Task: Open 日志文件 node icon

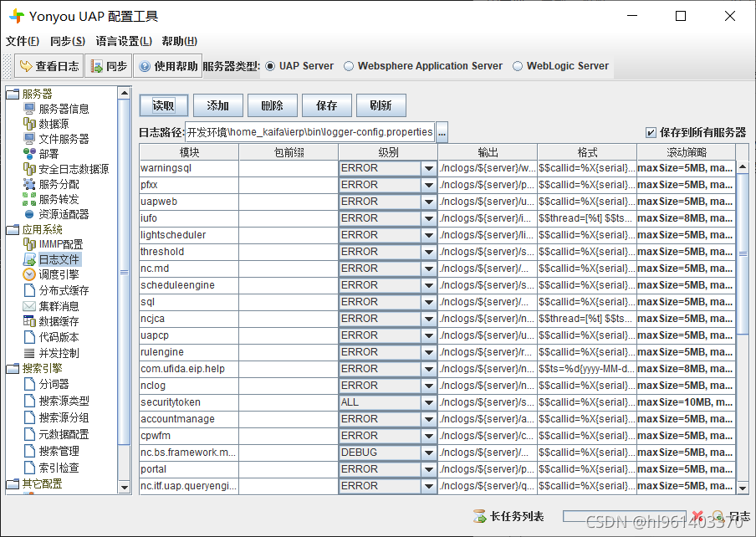Action: 29,259
